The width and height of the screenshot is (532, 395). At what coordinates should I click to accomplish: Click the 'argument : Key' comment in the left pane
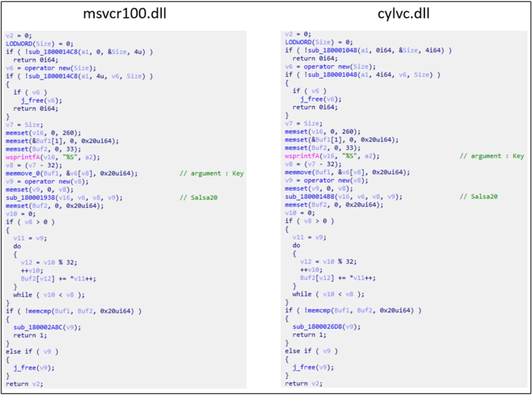pos(212,173)
